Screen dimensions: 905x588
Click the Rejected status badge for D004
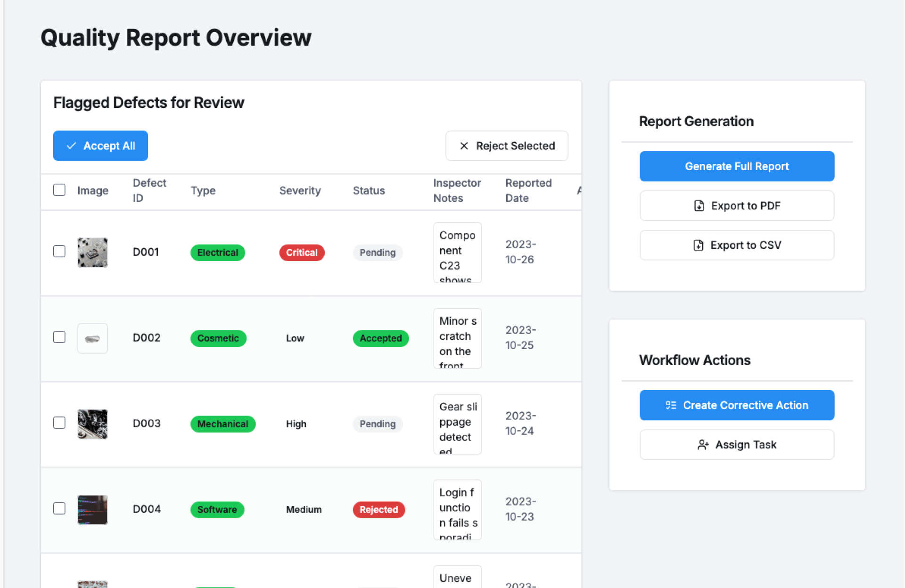coord(378,510)
